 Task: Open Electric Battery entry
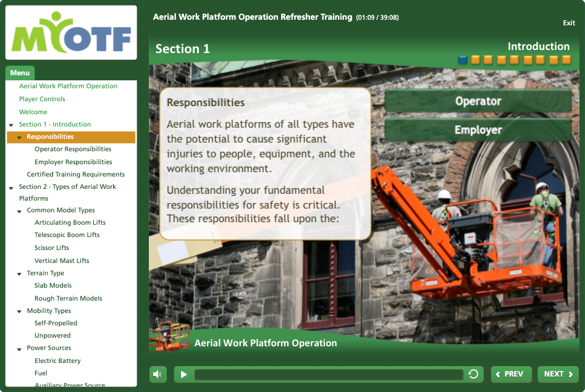pyautogui.click(x=57, y=361)
